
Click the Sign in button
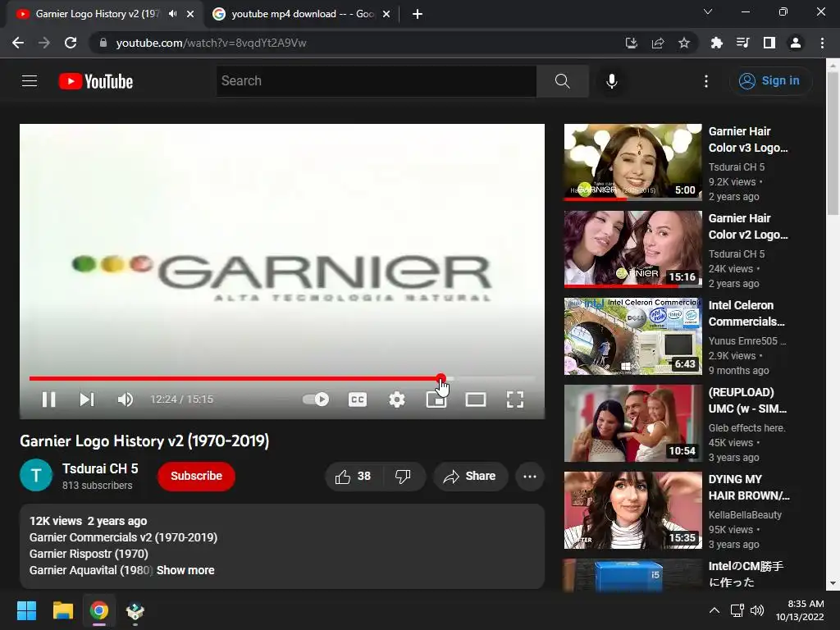click(769, 81)
